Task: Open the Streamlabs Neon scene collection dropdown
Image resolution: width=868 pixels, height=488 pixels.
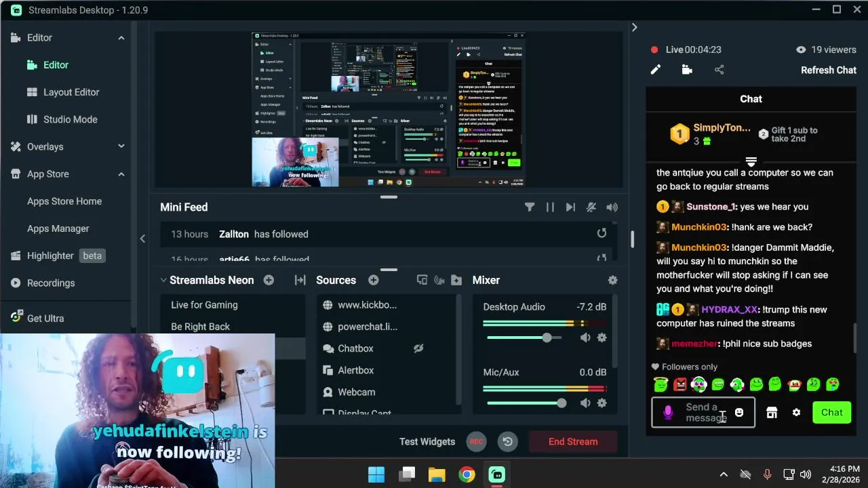Action: 207,280
